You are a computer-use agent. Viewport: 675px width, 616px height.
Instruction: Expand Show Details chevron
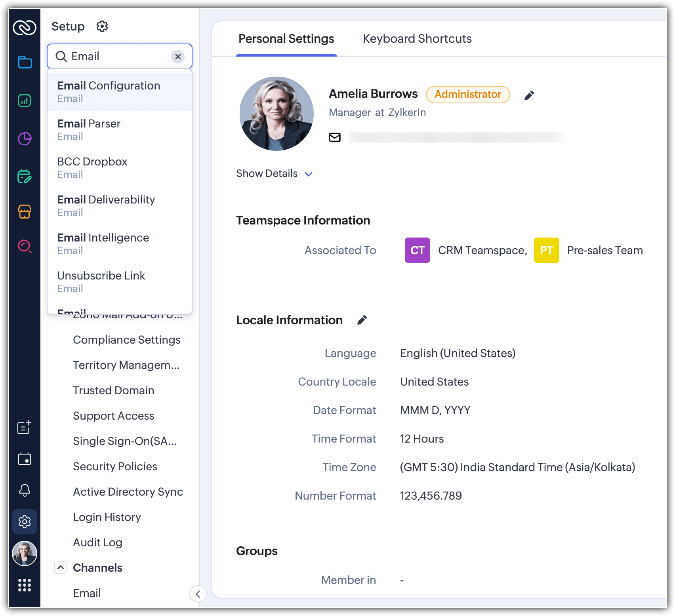click(309, 174)
